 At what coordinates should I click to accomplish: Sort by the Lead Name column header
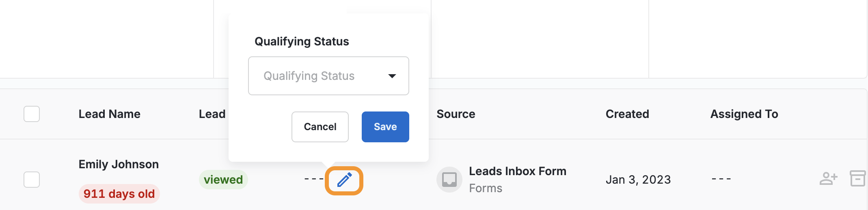pyautogui.click(x=109, y=114)
